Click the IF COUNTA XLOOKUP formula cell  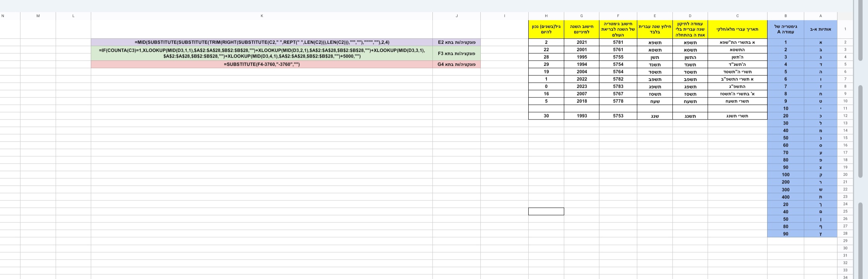coord(262,53)
